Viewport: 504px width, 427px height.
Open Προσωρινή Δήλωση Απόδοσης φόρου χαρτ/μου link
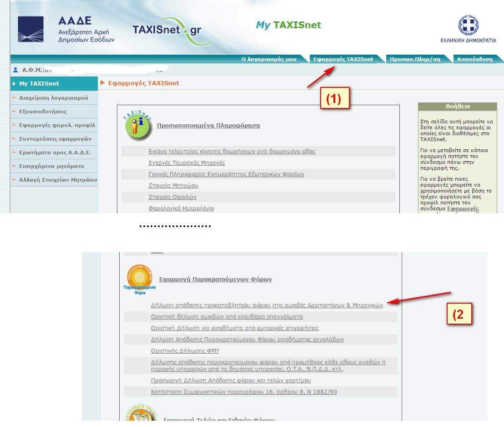[231, 381]
